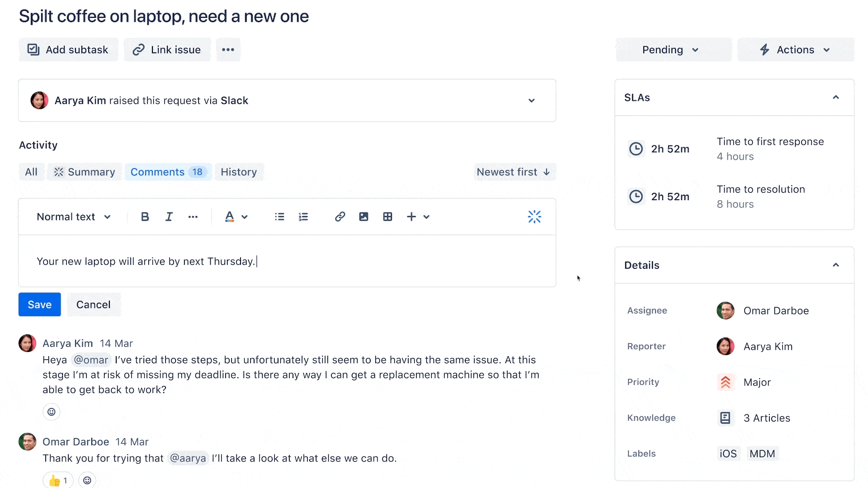Click the hyperlink insert icon
868x488 pixels.
click(339, 216)
